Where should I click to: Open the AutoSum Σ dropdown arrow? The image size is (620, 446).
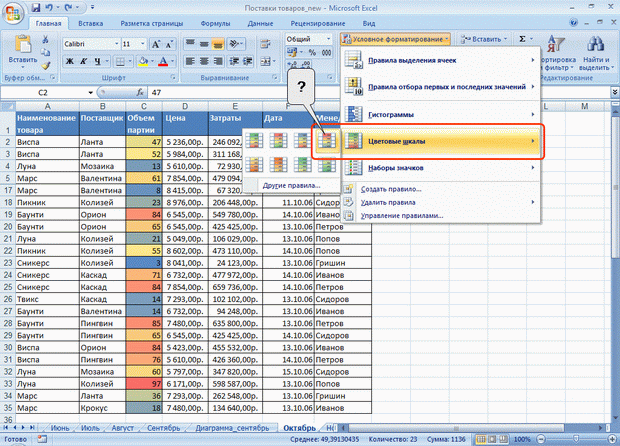click(x=531, y=39)
